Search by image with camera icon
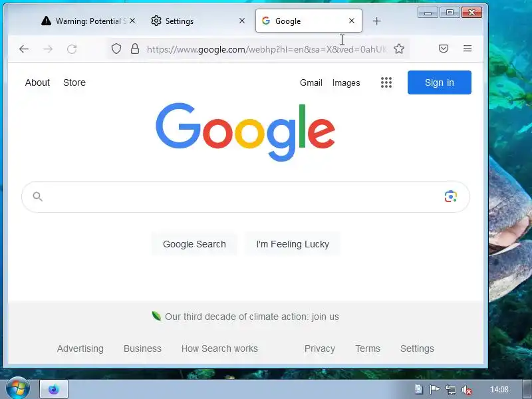Viewport: 532px width, 399px height. [451, 196]
